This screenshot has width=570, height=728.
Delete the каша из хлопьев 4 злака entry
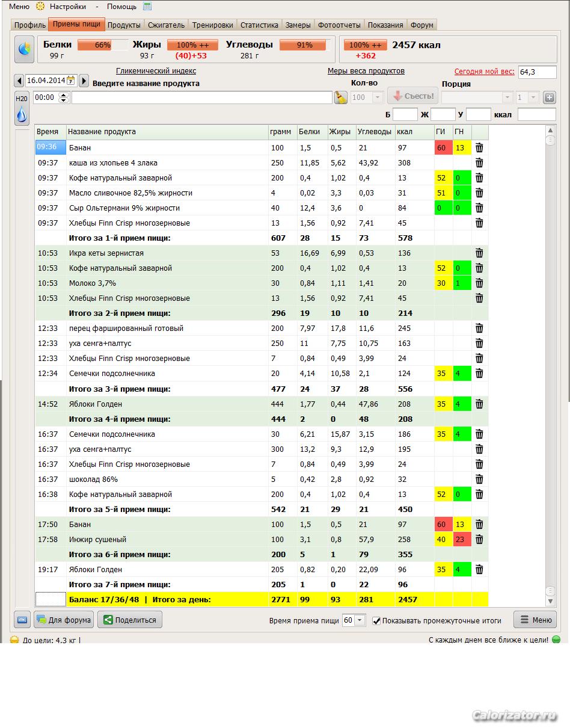(479, 162)
